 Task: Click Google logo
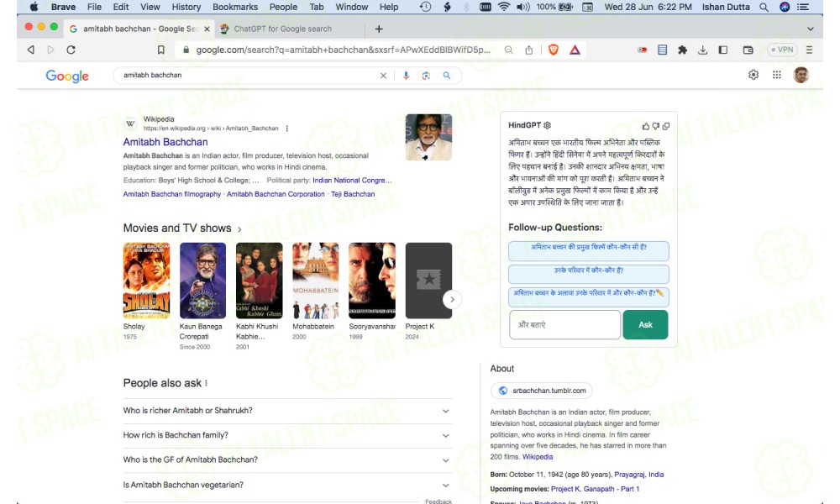click(x=67, y=76)
